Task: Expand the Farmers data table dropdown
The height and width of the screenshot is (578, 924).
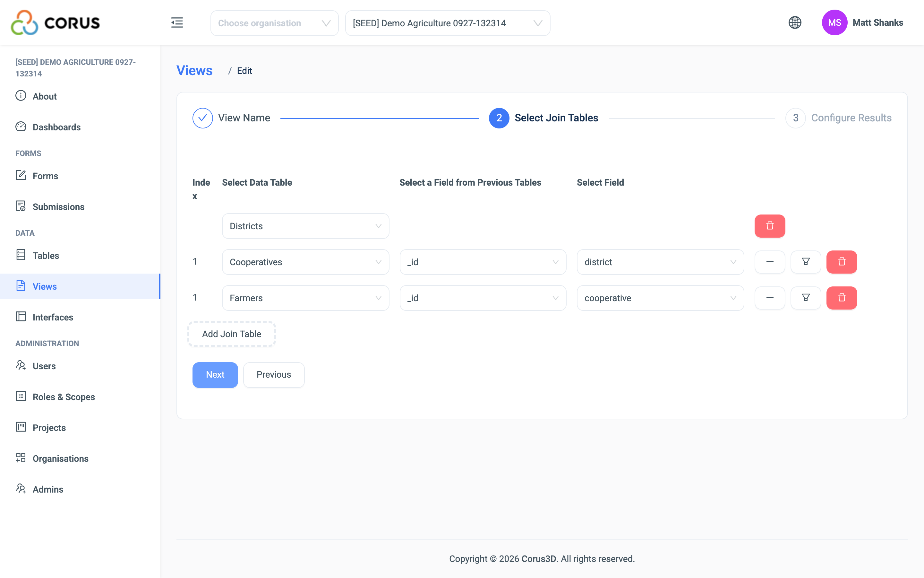Action: coord(305,298)
